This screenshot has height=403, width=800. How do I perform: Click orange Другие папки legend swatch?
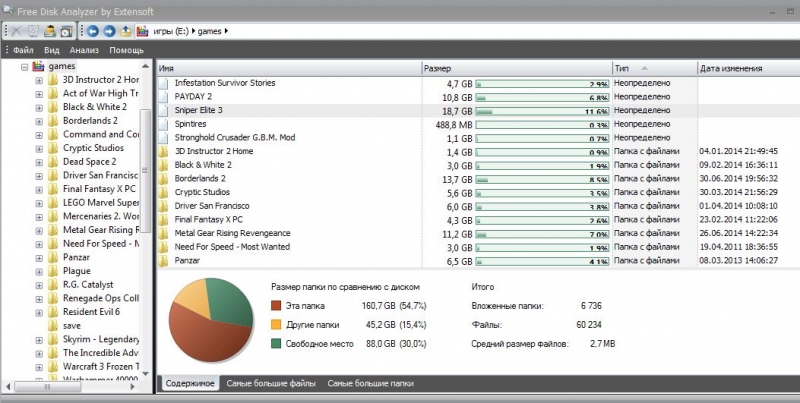pyautogui.click(x=276, y=324)
